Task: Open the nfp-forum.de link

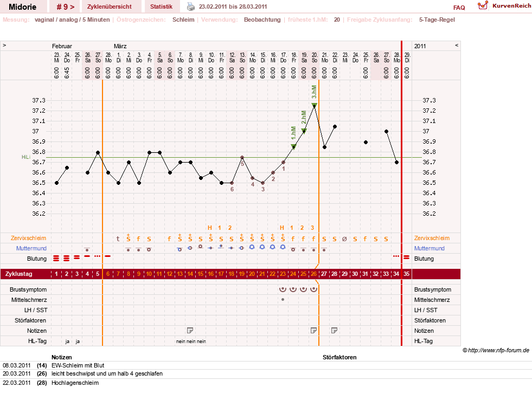Action: tap(496, 350)
